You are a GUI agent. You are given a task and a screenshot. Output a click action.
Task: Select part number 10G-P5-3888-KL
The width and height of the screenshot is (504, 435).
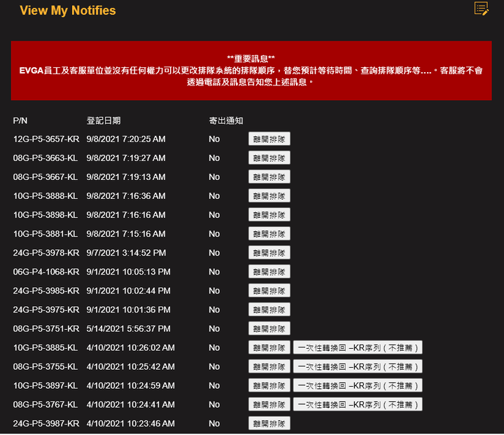tap(45, 196)
